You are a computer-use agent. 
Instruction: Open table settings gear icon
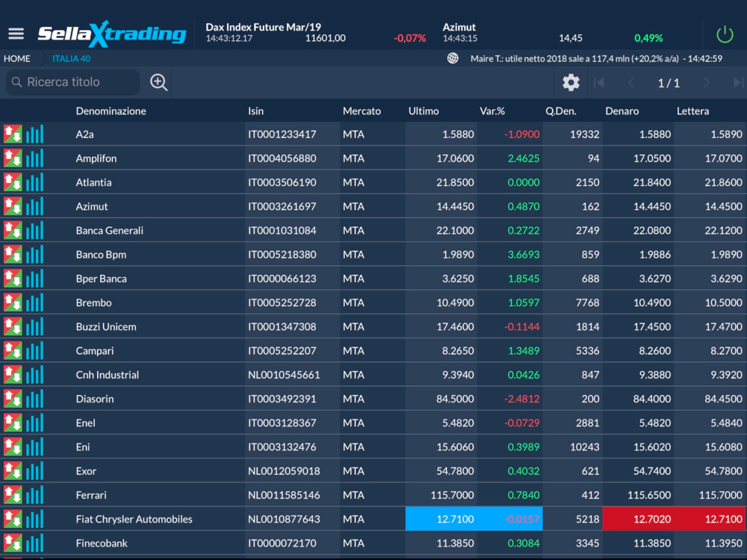click(x=571, y=82)
